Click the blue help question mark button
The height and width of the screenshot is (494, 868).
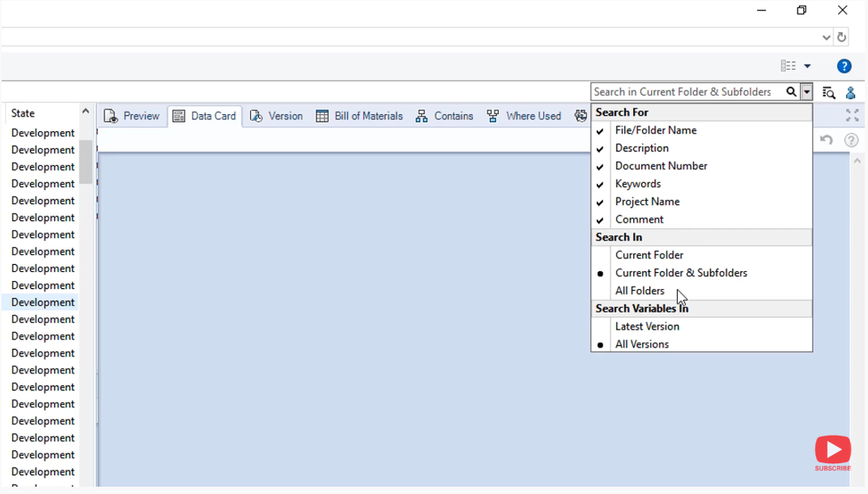[845, 66]
